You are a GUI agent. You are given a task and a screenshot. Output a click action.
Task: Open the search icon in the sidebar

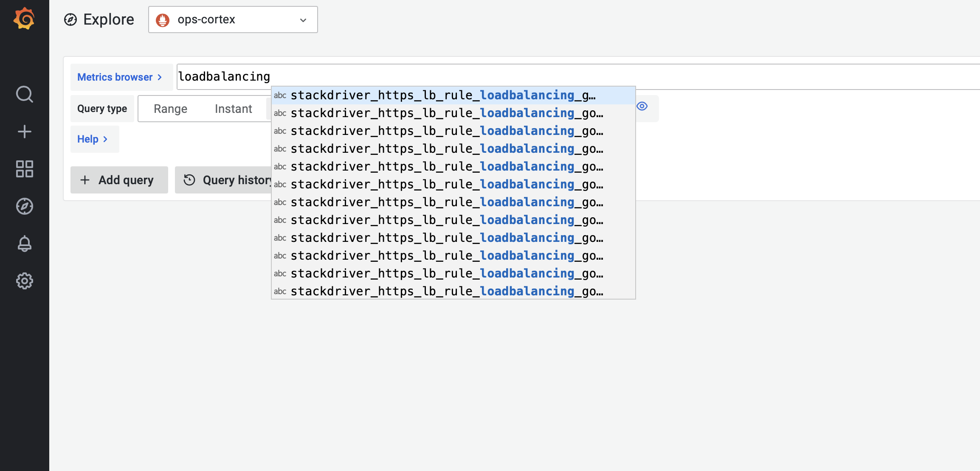pos(25,94)
